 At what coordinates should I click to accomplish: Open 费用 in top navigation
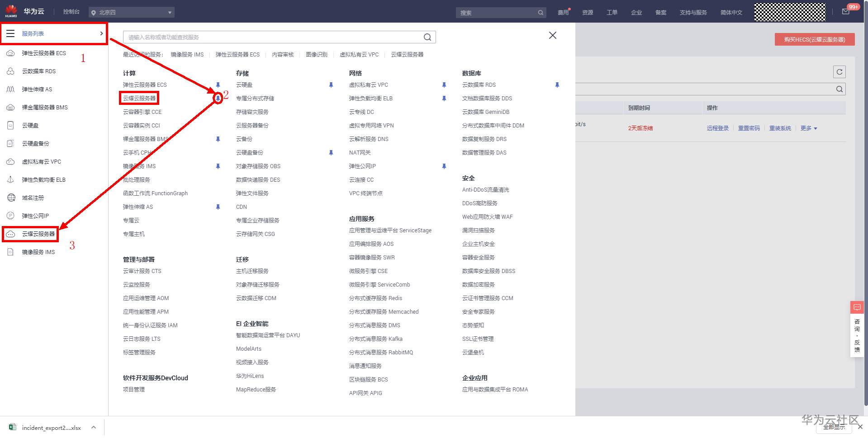(563, 13)
